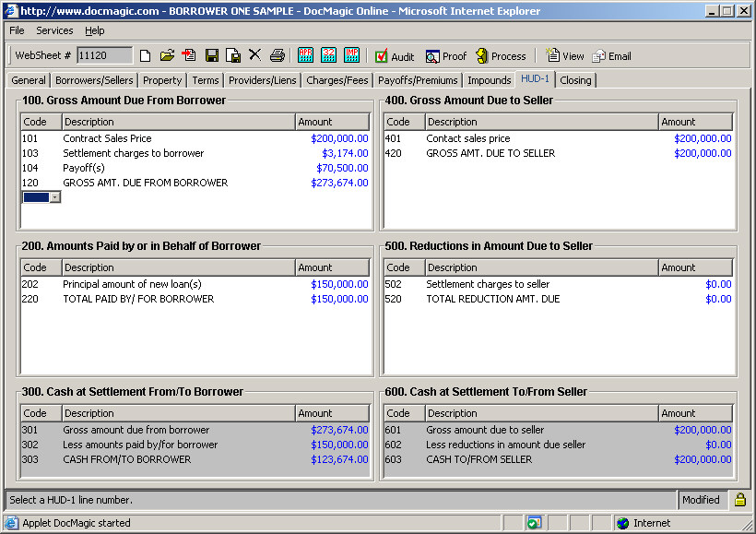
Task: Open the File menu
Action: (17, 30)
